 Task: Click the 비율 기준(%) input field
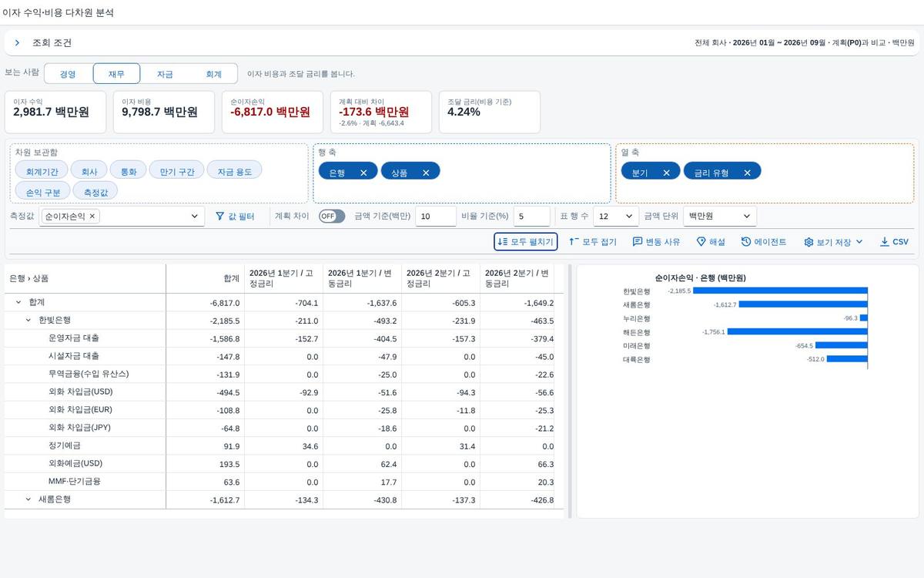(531, 217)
